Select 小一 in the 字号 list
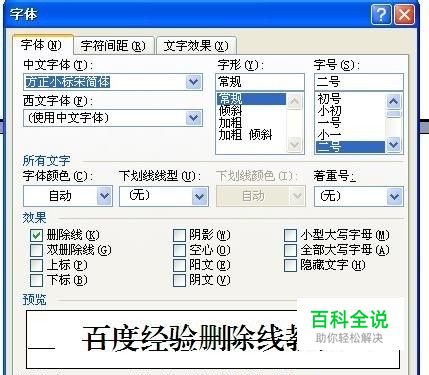 [x=350, y=135]
